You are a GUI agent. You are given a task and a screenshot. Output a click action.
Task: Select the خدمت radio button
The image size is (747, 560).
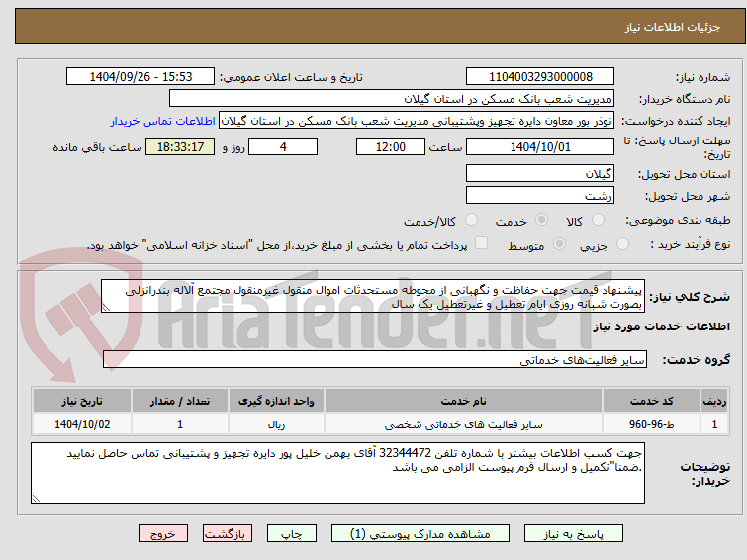(x=541, y=220)
